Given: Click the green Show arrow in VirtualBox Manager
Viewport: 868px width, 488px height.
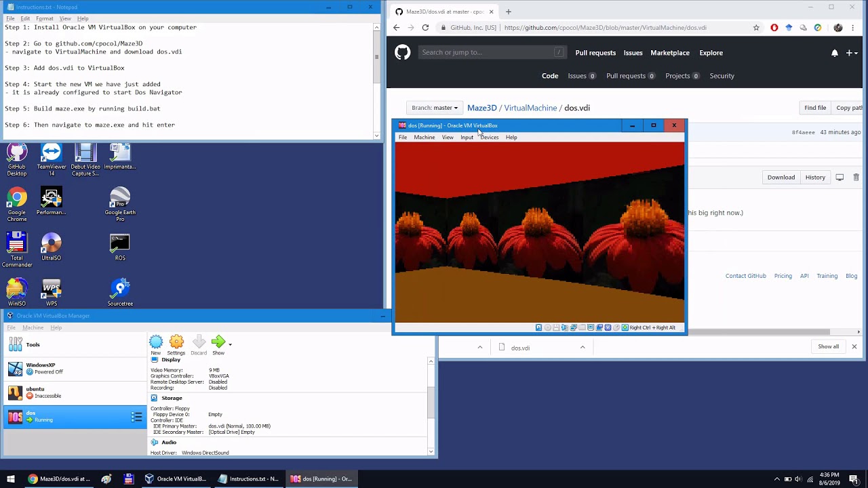Looking at the screenshot, I should [x=218, y=342].
